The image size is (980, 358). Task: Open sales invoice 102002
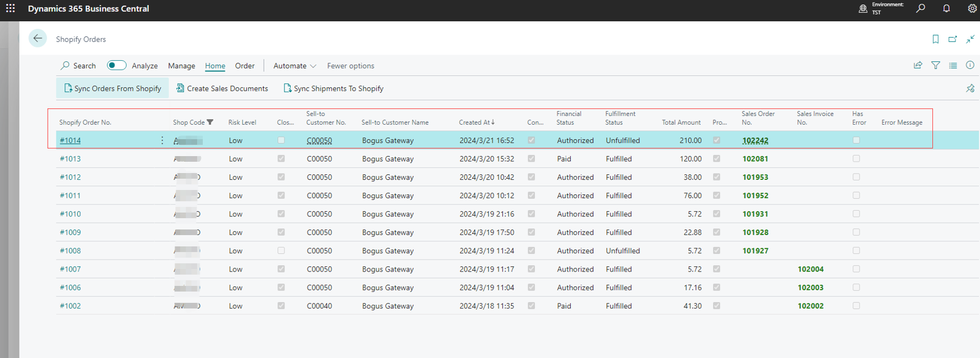coord(810,306)
